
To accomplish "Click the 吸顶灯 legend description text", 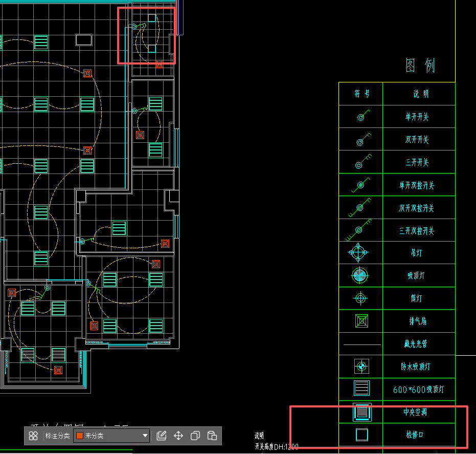I will (416, 275).
